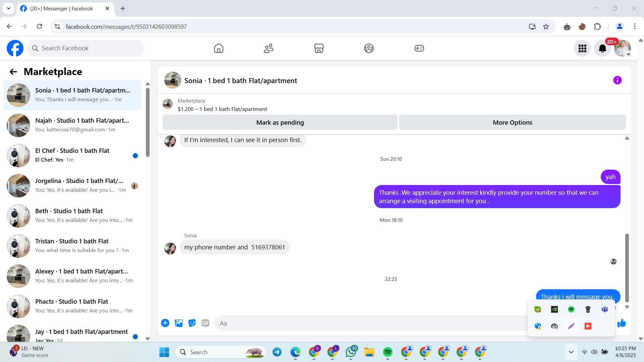Open the Friends icon in top navigation
This screenshot has height=362, width=644.
269,48
